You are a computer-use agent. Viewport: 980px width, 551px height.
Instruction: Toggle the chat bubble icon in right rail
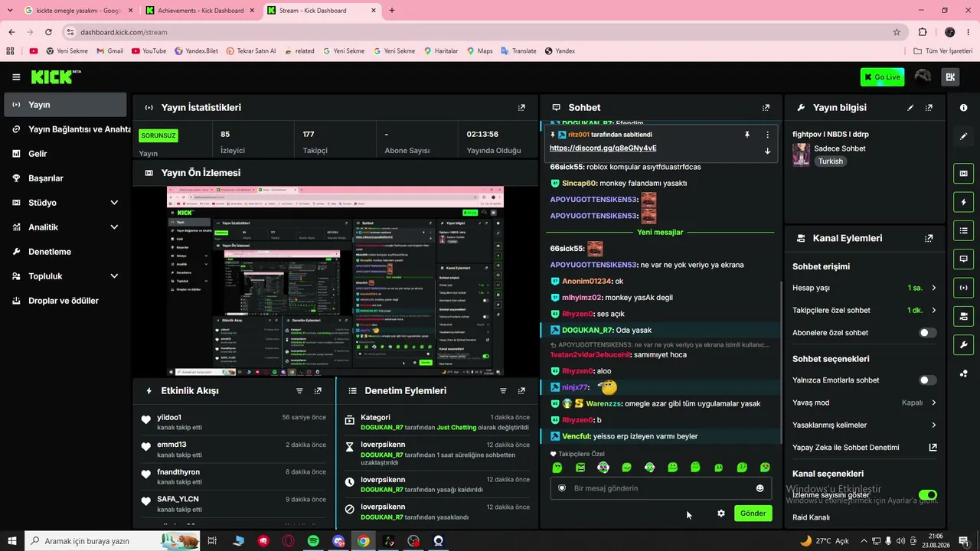[963, 259]
